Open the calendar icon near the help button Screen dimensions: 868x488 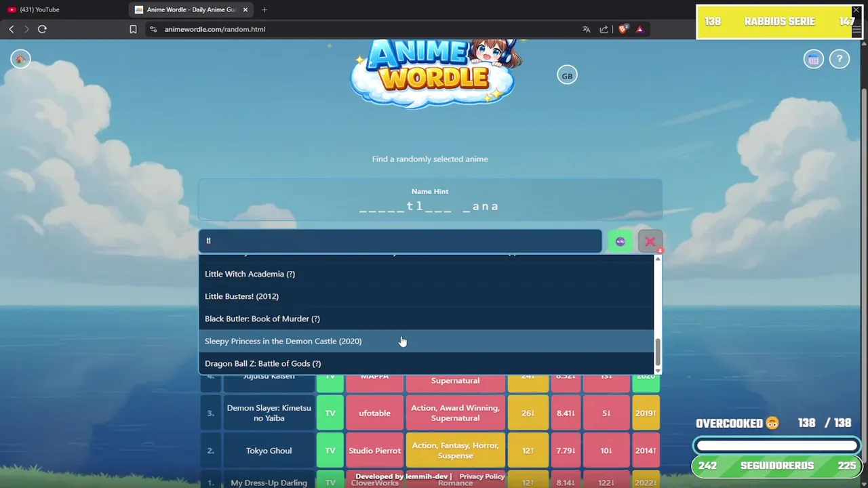pyautogui.click(x=813, y=60)
